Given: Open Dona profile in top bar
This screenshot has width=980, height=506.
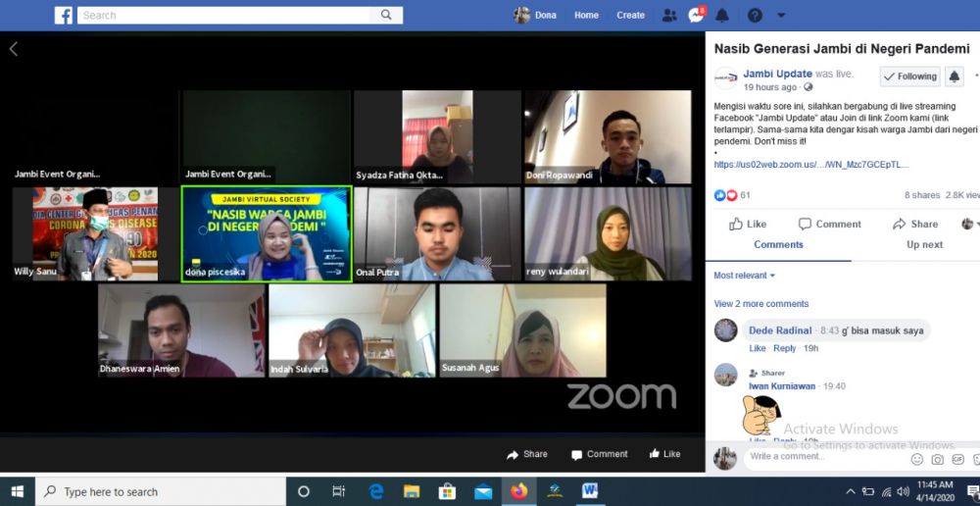Looking at the screenshot, I should click(x=535, y=15).
